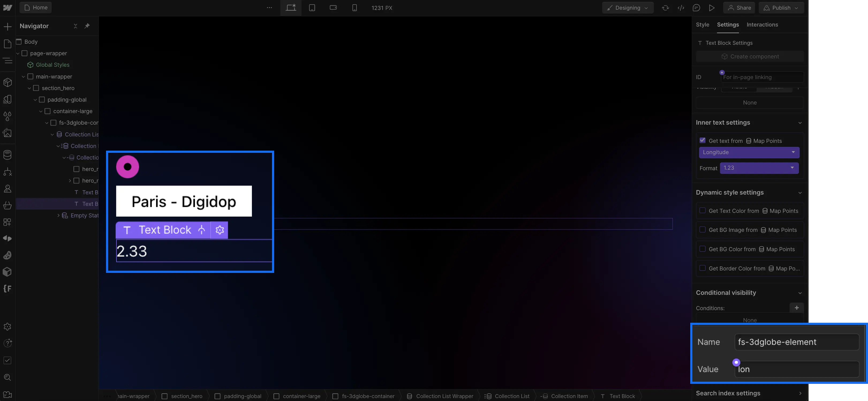This screenshot has height=401, width=868.
Task: Click the pin/dock navigator icon
Action: [88, 25]
